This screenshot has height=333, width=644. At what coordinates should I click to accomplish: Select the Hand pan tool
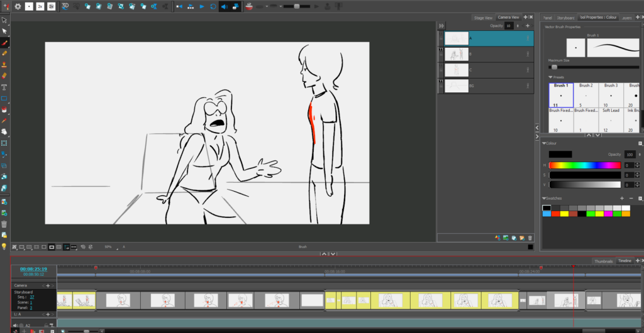click(4, 132)
